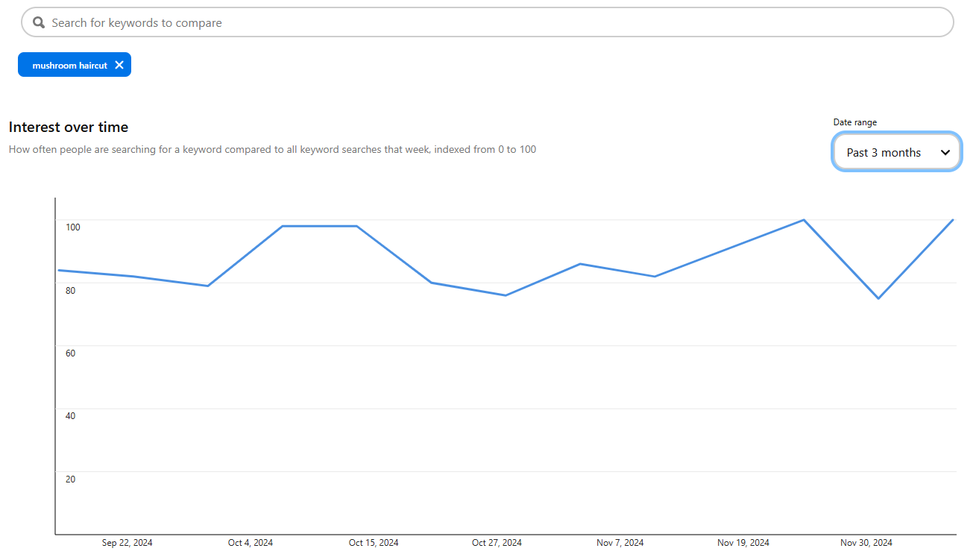Focus the keyword comparison search field
Screen dimensions: 976x560
click(488, 22)
